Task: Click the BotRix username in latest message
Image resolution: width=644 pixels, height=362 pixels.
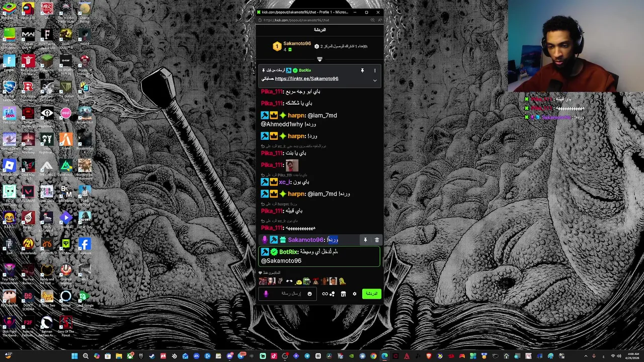Action: [288, 252]
